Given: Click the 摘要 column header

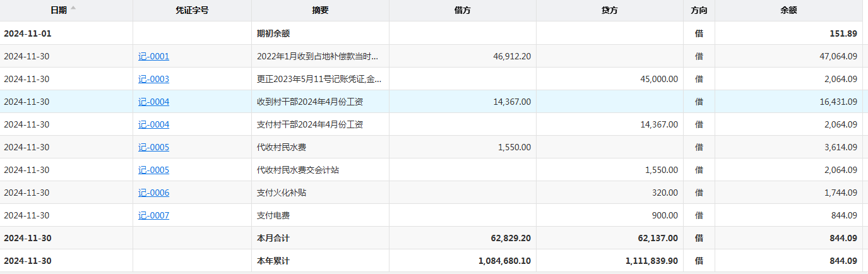Looking at the screenshot, I should coord(320,10).
